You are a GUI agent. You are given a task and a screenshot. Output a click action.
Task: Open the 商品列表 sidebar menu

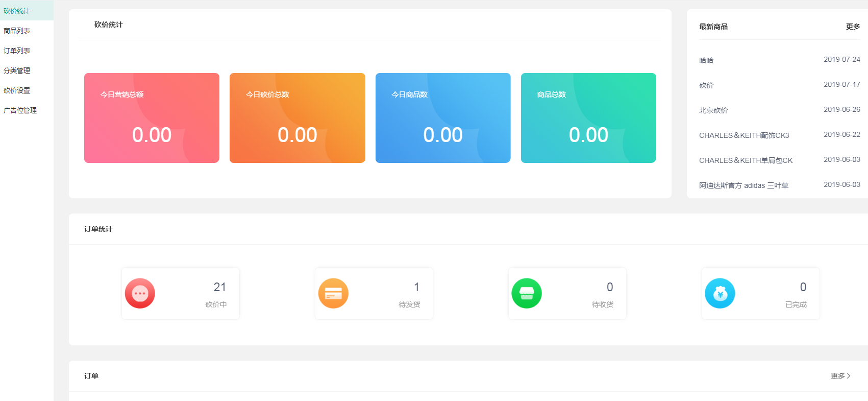[27, 31]
